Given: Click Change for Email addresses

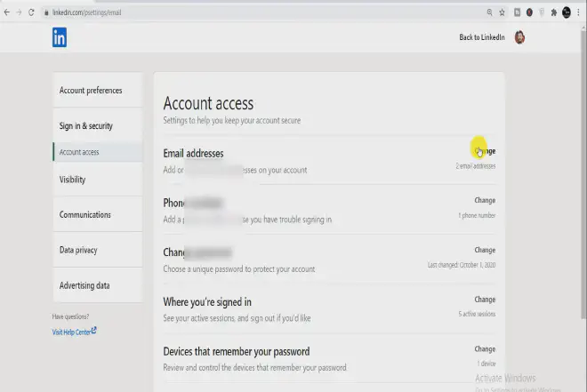Looking at the screenshot, I should pyautogui.click(x=485, y=151).
